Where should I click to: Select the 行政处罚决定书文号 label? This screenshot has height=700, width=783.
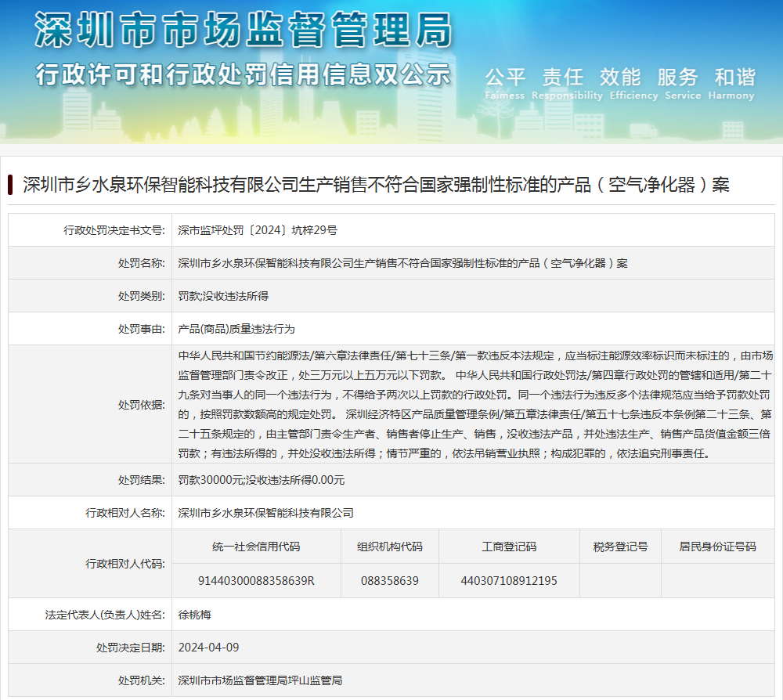[114, 230]
